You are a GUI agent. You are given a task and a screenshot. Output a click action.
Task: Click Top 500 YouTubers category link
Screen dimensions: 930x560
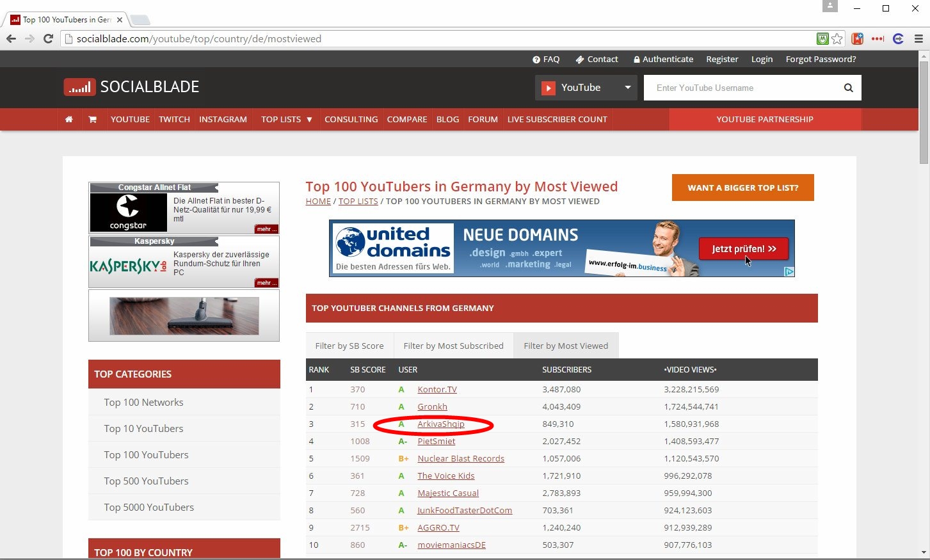tap(146, 481)
